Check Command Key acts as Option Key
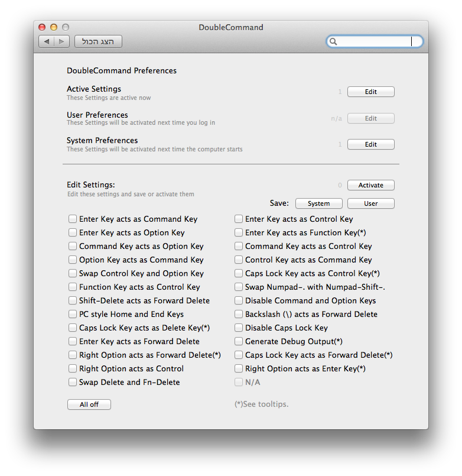 73,246
